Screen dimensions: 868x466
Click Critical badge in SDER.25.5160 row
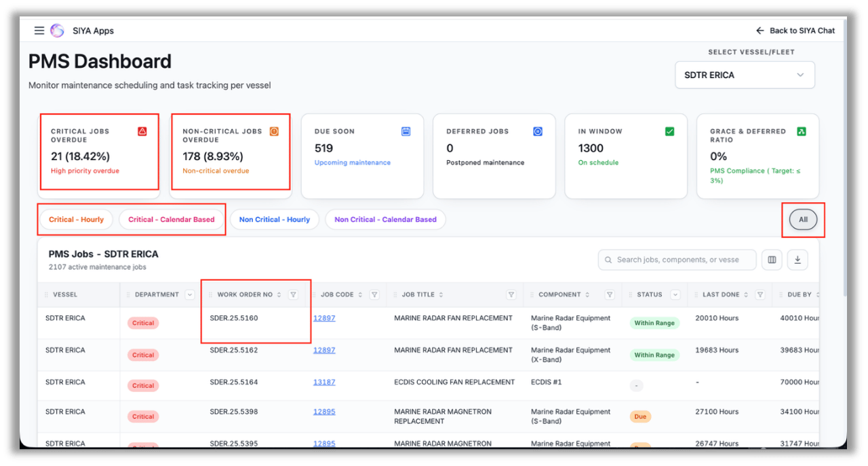click(143, 323)
